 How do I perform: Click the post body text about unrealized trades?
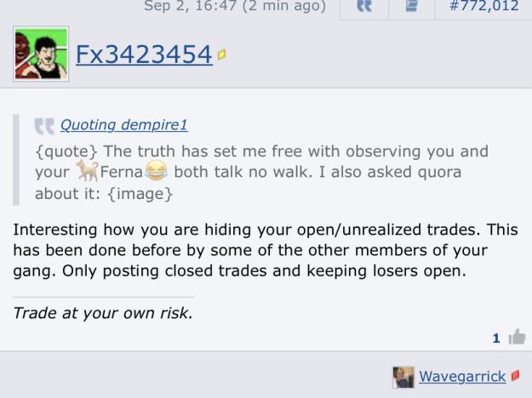click(x=266, y=250)
